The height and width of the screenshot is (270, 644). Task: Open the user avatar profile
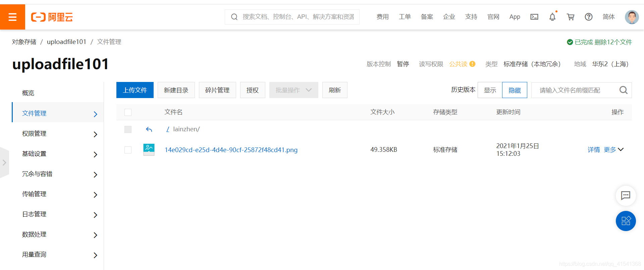[632, 17]
